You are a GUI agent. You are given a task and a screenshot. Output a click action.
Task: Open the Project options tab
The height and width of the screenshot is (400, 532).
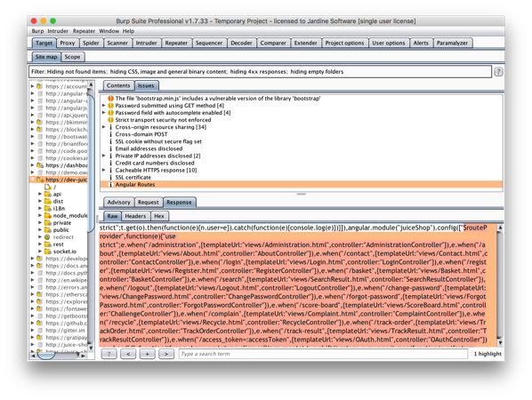tap(344, 43)
